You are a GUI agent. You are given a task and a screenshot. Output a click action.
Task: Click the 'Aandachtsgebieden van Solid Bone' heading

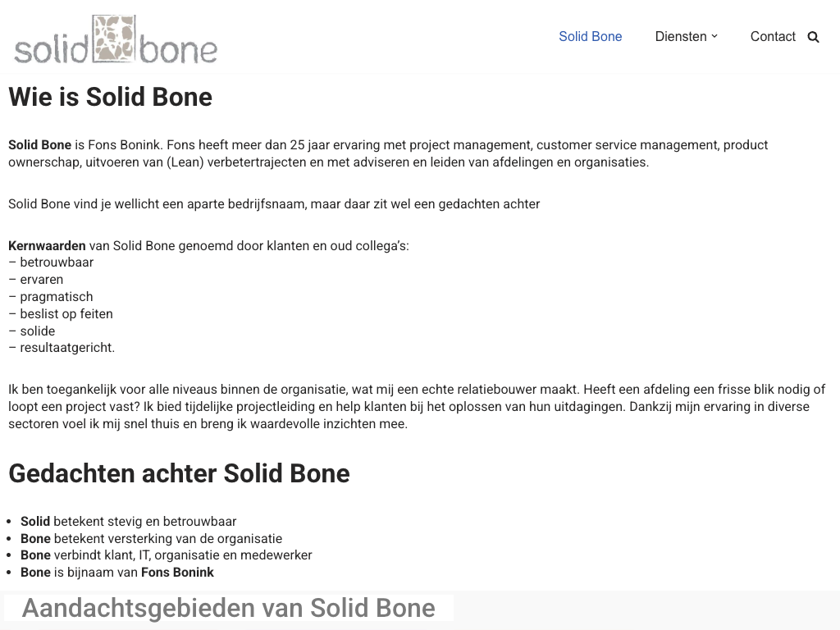tap(228, 608)
